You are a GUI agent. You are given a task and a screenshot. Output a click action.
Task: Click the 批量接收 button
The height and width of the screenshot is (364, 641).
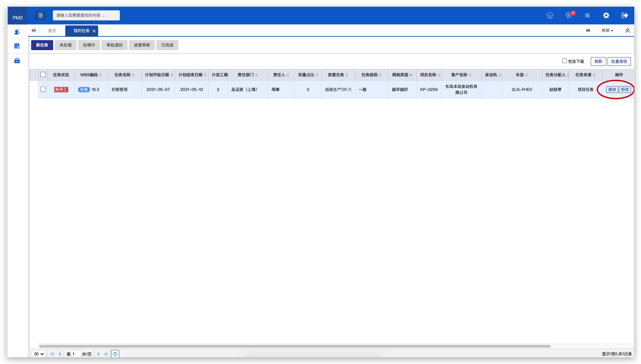tap(619, 62)
